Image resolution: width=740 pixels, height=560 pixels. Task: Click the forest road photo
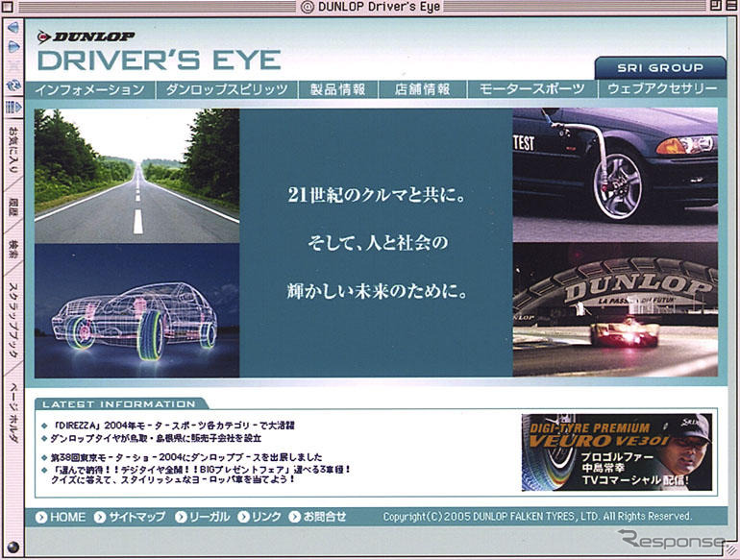click(136, 176)
